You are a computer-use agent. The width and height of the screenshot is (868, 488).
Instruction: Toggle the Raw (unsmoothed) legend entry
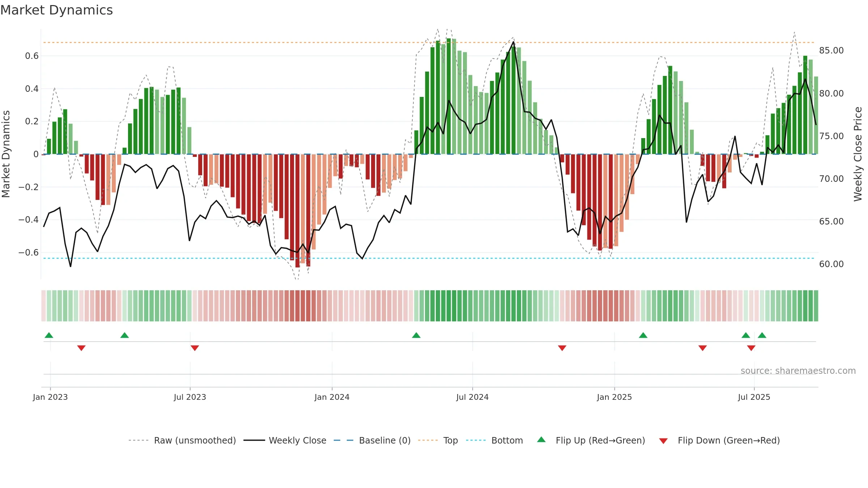tap(182, 440)
